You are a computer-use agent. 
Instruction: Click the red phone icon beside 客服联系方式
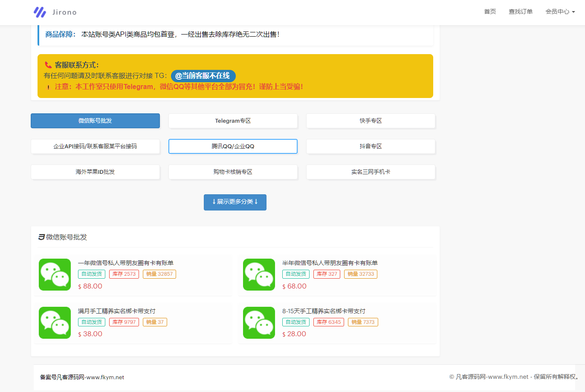pyautogui.click(x=48, y=65)
